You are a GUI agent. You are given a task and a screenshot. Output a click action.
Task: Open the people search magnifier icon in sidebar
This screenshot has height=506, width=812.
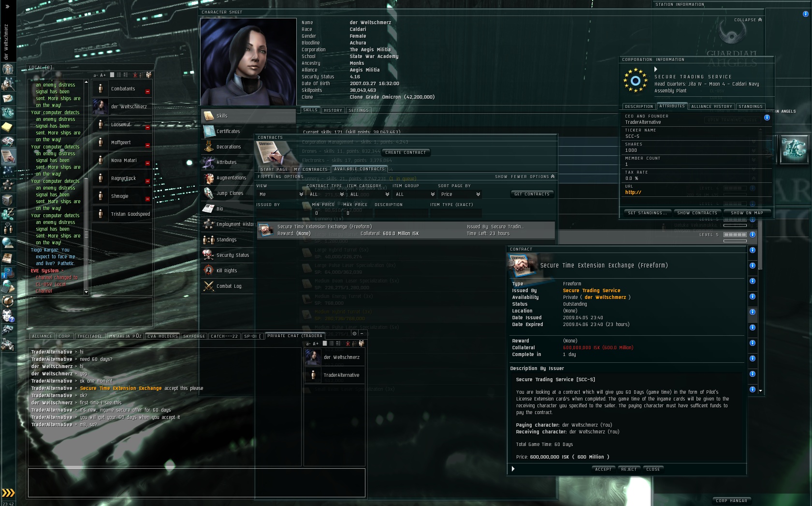tap(8, 84)
